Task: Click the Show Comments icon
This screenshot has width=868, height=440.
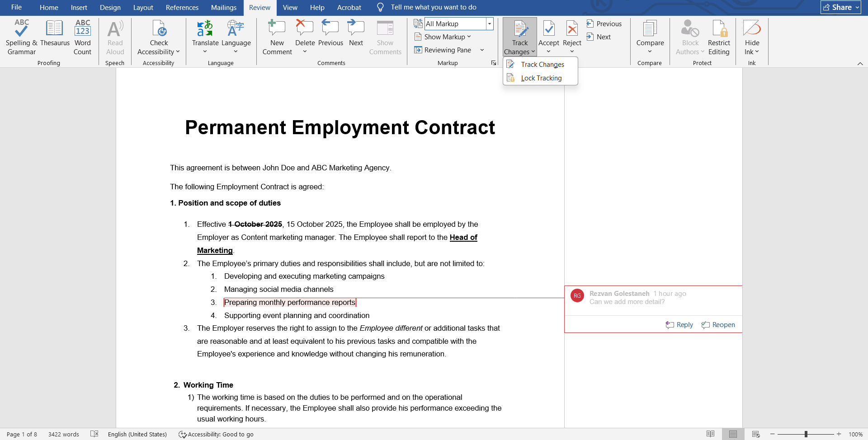Action: pos(385,29)
